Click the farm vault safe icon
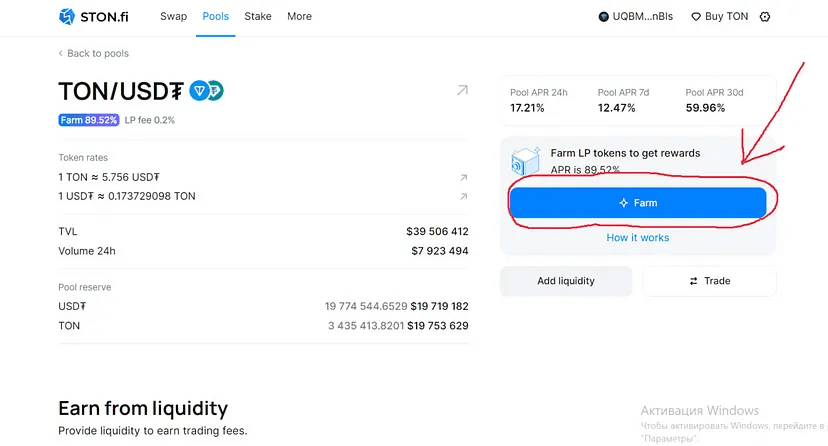Screen dimensions: 828x446 coord(525,160)
